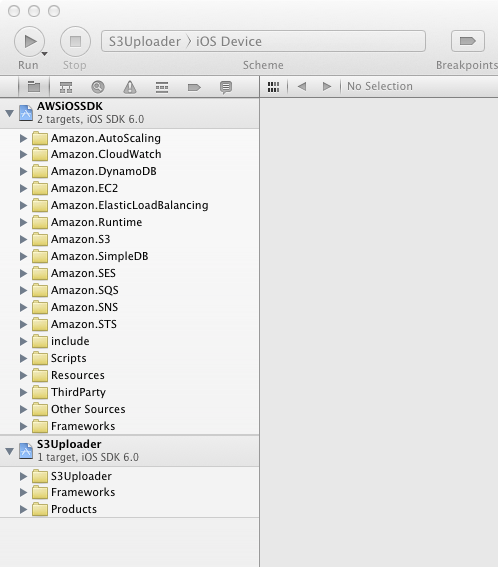This screenshot has height=567, width=498.
Task: Show the Search navigator
Action: (98, 87)
